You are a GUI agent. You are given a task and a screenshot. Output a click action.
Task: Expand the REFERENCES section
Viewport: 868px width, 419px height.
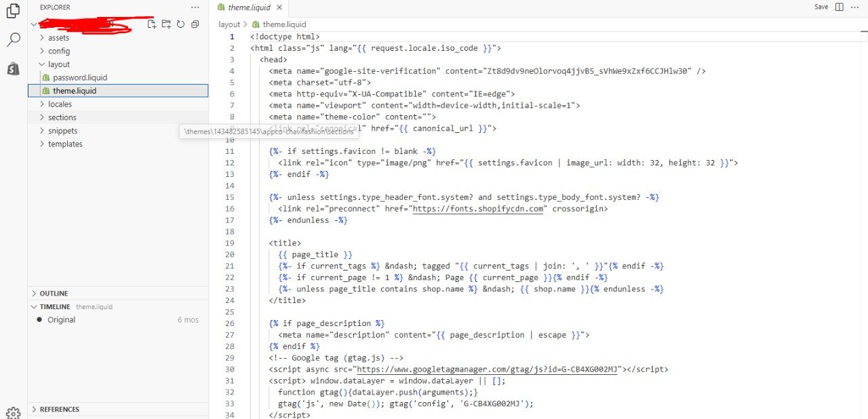pos(59,410)
